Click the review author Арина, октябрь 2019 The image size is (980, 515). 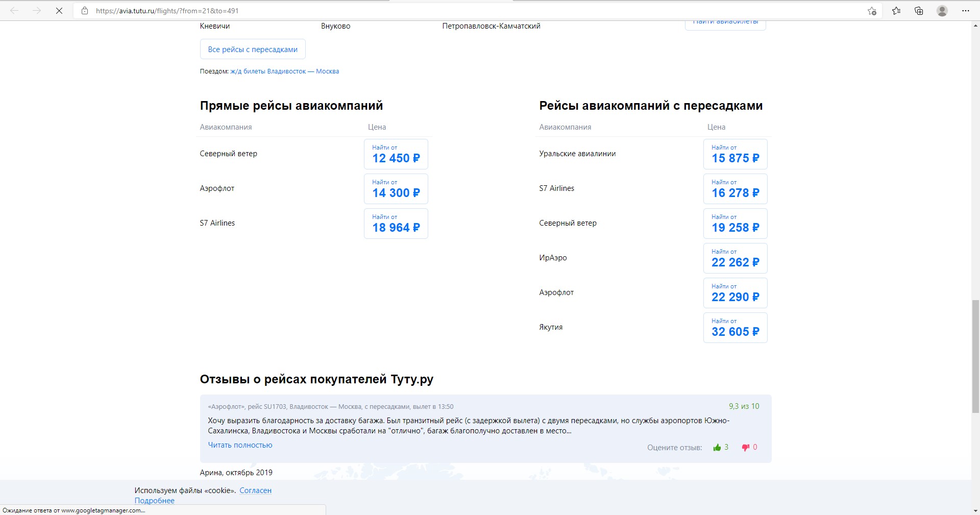[236, 473]
